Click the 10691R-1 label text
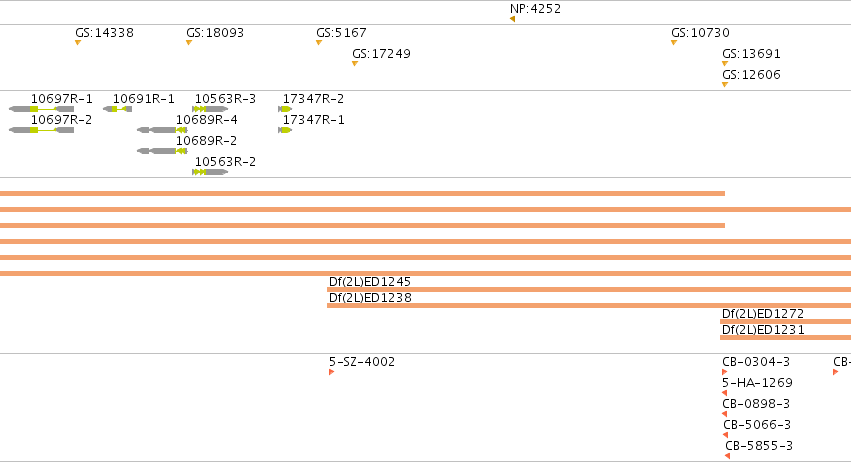Screen dimensions: 851x462 (x=144, y=99)
